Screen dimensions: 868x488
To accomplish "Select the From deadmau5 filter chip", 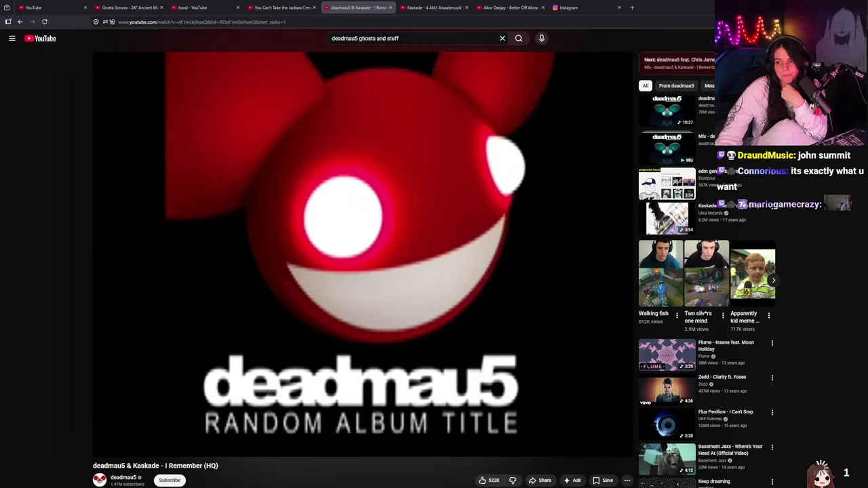I will coord(676,86).
